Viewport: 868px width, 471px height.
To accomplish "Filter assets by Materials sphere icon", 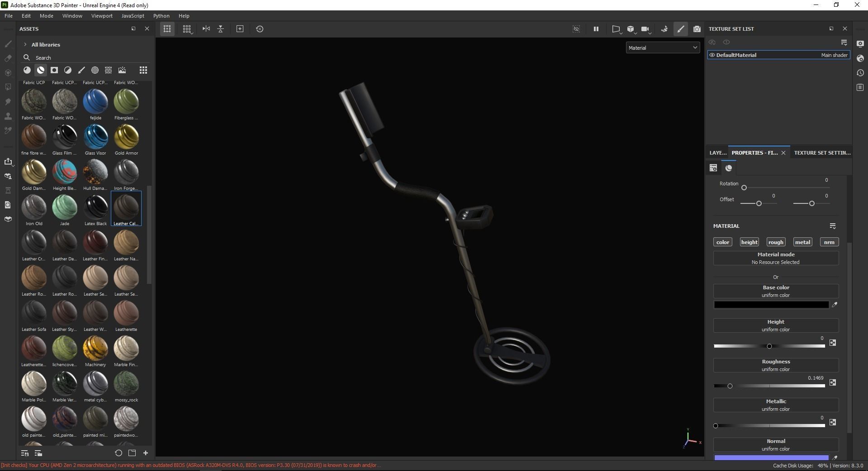I will 27,70.
